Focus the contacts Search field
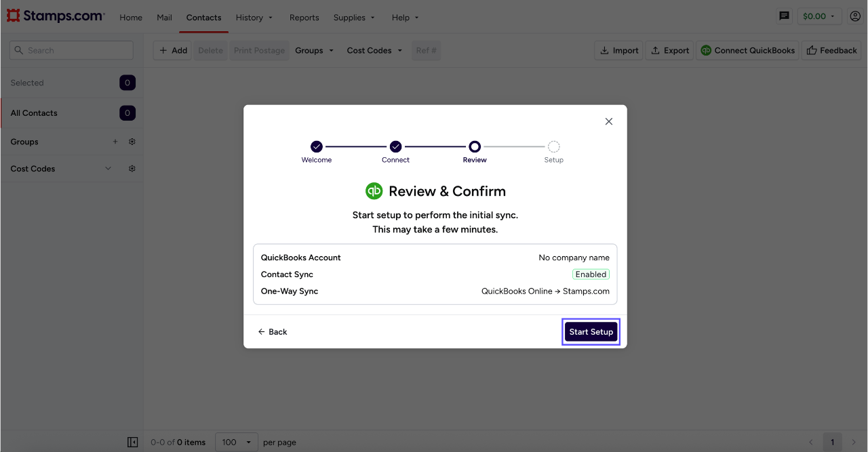This screenshot has height=452, width=868. pos(72,50)
